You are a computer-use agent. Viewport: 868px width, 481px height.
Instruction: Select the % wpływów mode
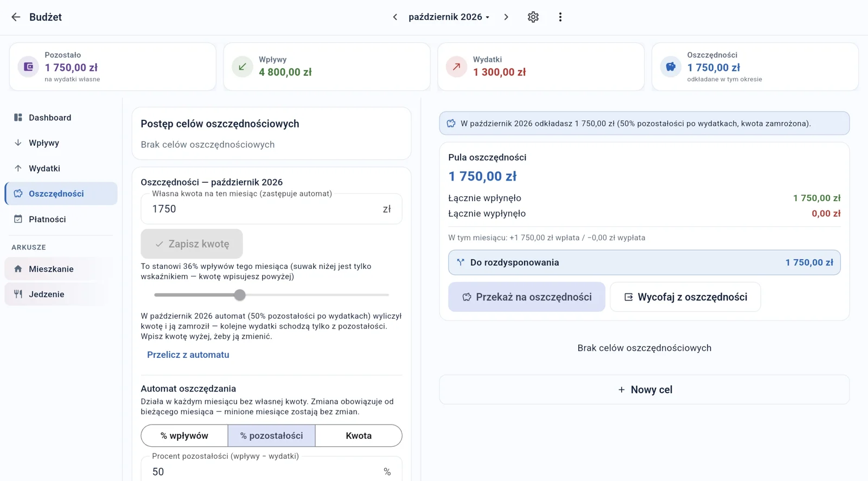[184, 435]
